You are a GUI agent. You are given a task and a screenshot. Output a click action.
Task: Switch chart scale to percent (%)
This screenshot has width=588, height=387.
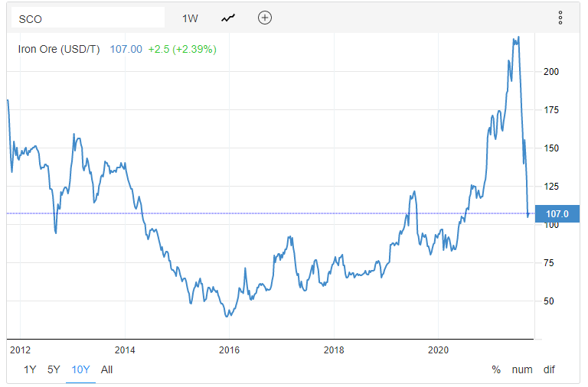[x=496, y=369]
